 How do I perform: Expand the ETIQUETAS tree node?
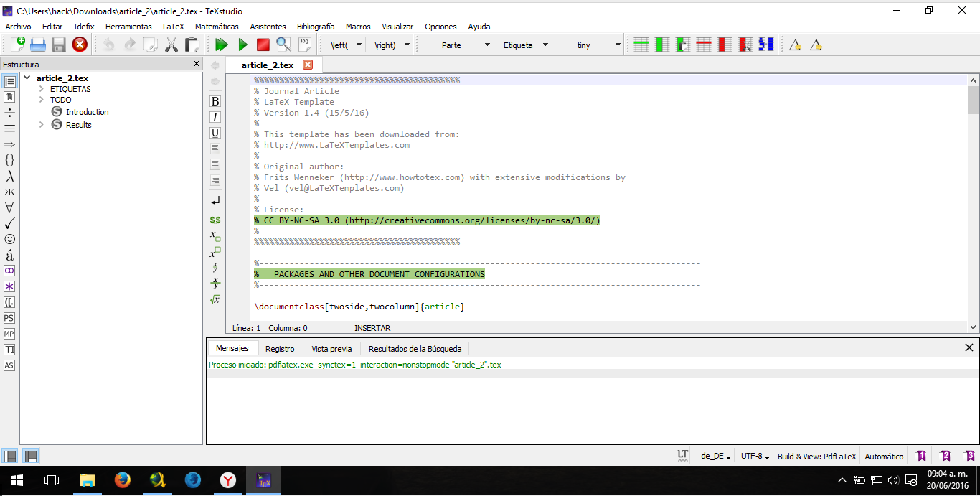42,89
